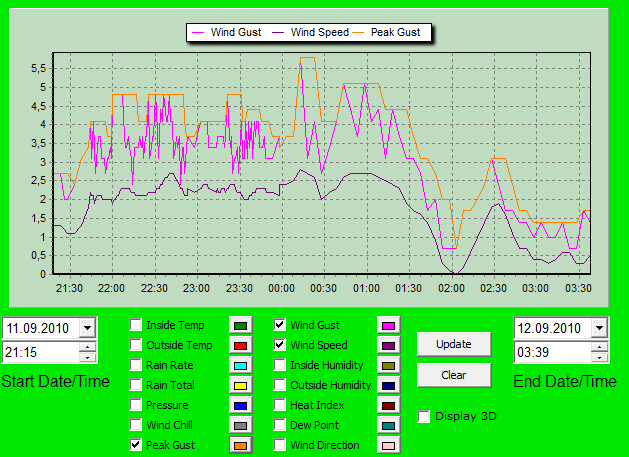Click the orange Peak Gust color swatch
The width and height of the screenshot is (629, 457).
tap(239, 445)
